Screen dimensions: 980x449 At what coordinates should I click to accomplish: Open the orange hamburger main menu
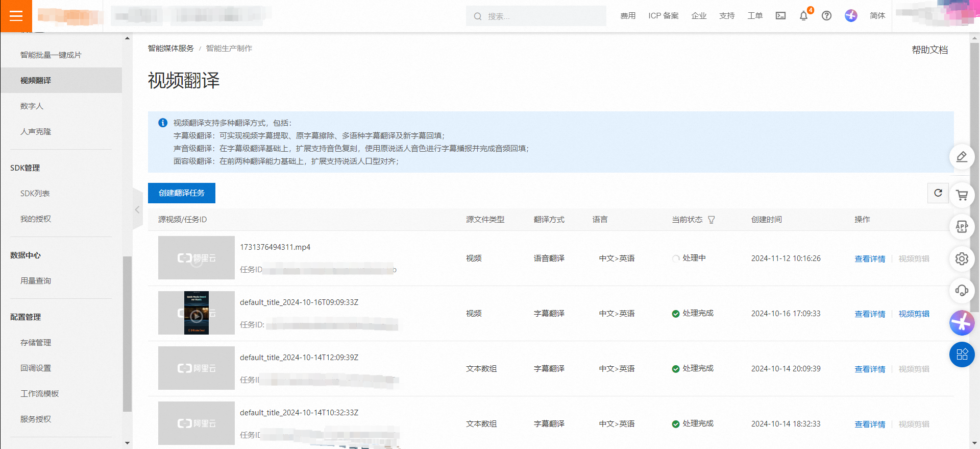coord(16,16)
